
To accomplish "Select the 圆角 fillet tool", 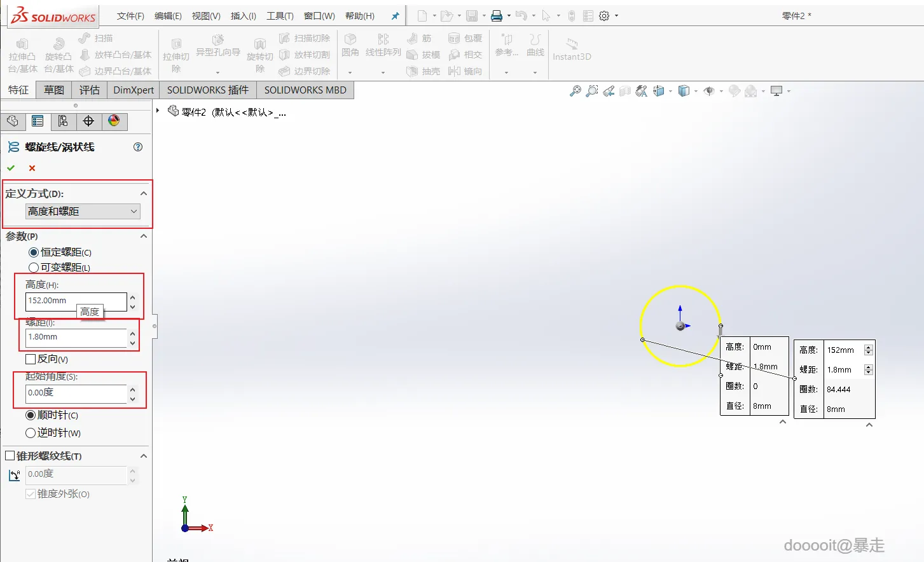I will click(350, 46).
